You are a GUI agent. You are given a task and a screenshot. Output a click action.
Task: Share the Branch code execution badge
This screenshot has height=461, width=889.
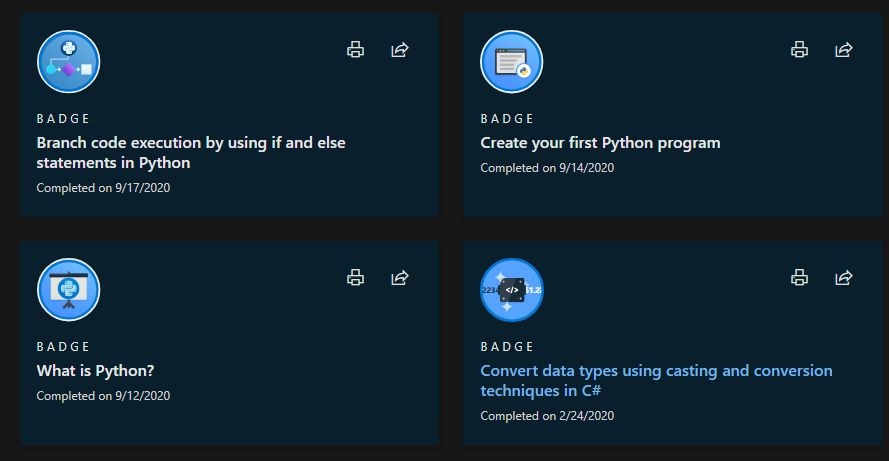[x=400, y=50]
